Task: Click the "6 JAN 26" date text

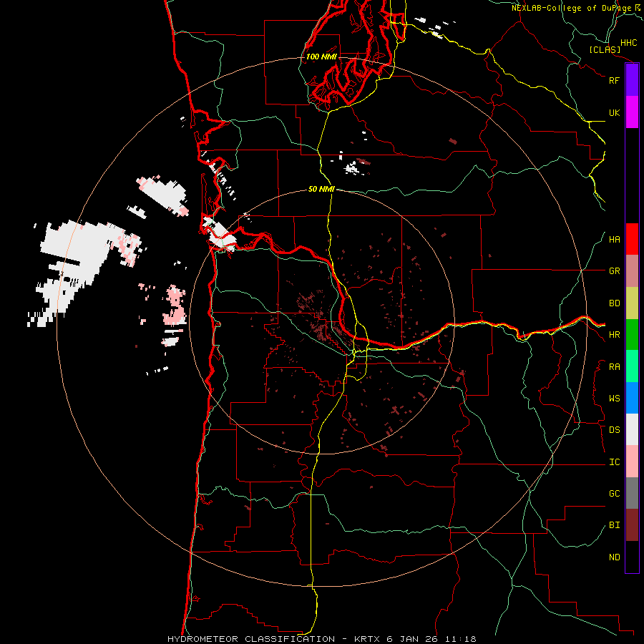Action: [x=414, y=639]
